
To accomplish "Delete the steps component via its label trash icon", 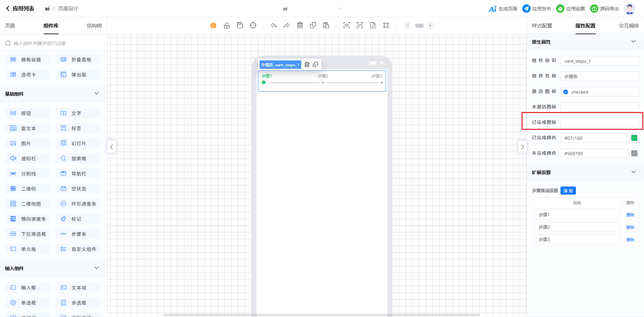I will tap(307, 65).
